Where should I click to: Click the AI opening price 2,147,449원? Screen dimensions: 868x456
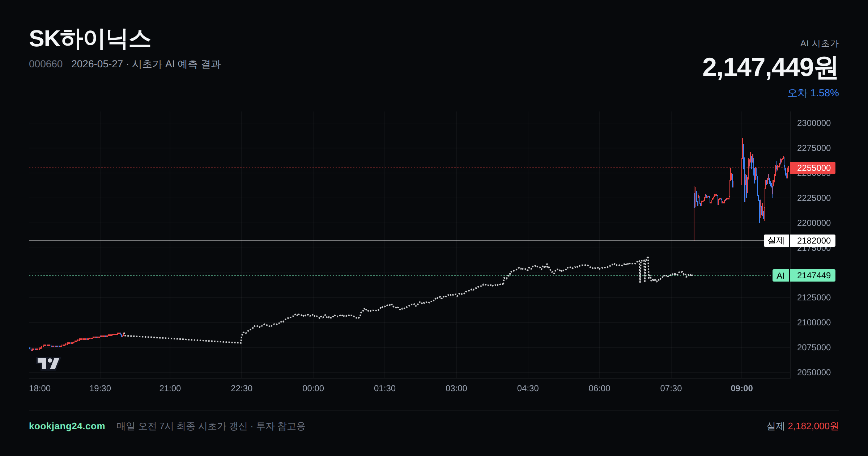click(770, 67)
